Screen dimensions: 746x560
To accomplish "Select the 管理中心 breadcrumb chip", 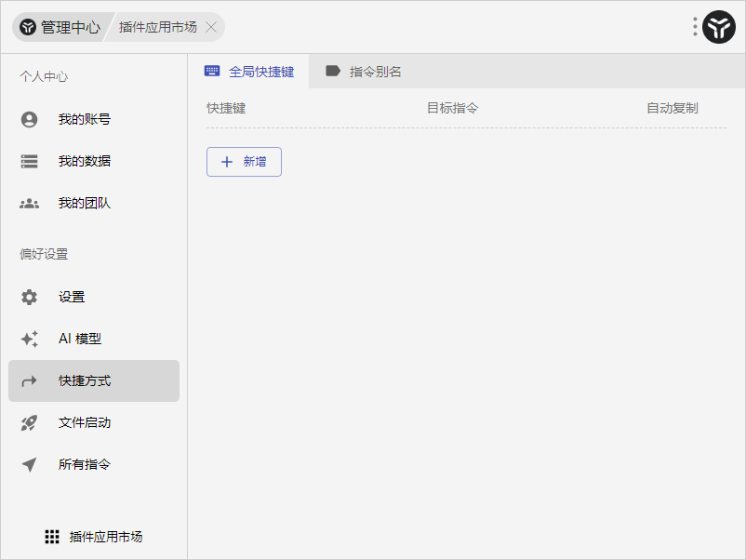I will click(60, 27).
